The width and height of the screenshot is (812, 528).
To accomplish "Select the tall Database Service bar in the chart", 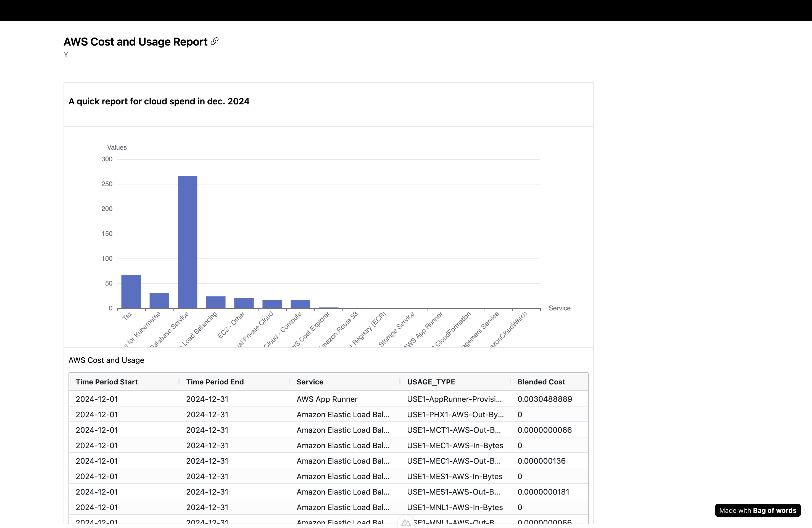I will pos(187,242).
